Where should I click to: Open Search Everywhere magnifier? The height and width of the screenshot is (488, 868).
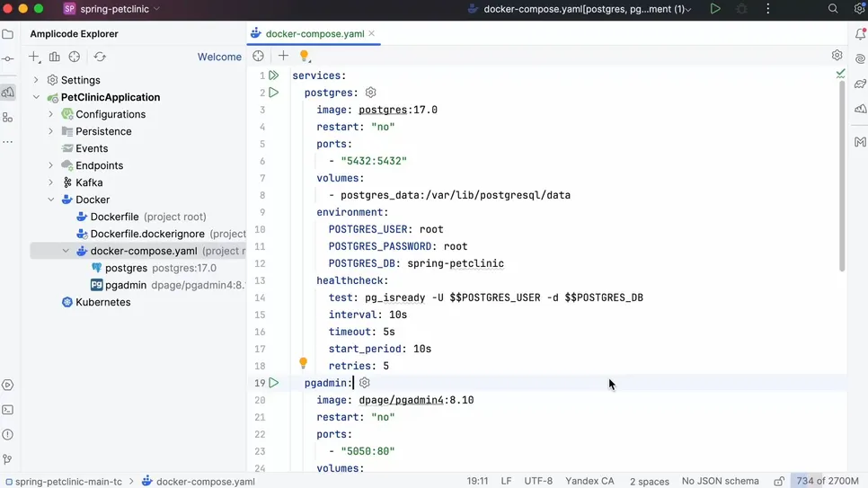tap(833, 9)
